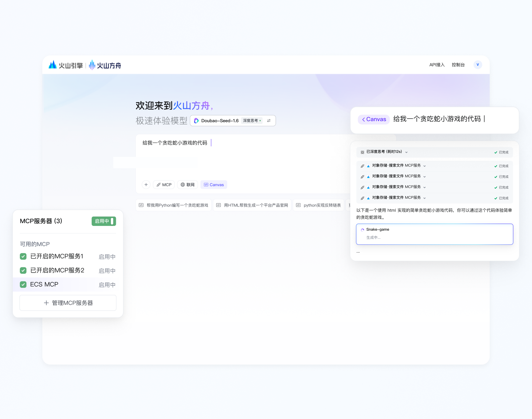Viewport: 532px width, 419px height.
Task: Open the user avatar menu
Action: pyautogui.click(x=478, y=65)
